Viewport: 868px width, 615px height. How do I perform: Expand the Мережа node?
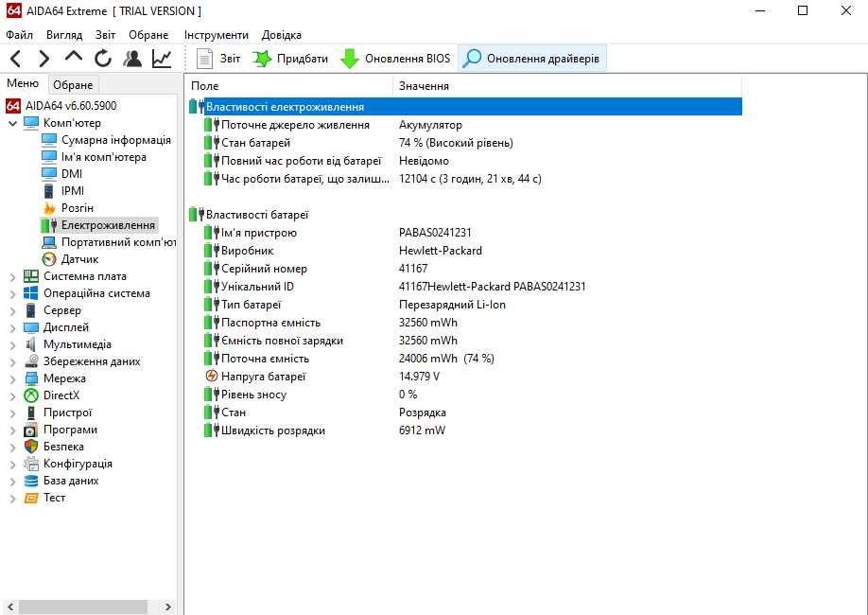click(12, 379)
